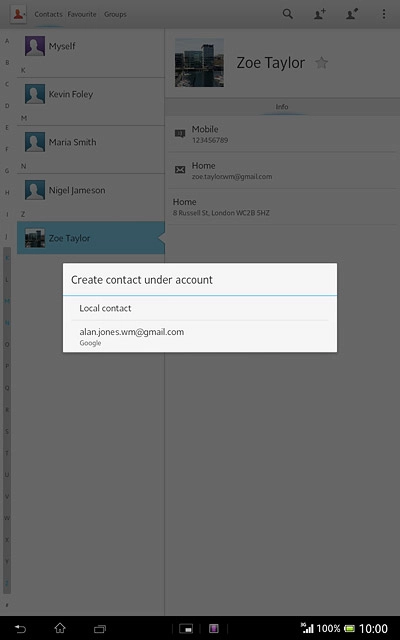
Task: Open the small apps icon in navigation bar
Action: (x=186, y=629)
